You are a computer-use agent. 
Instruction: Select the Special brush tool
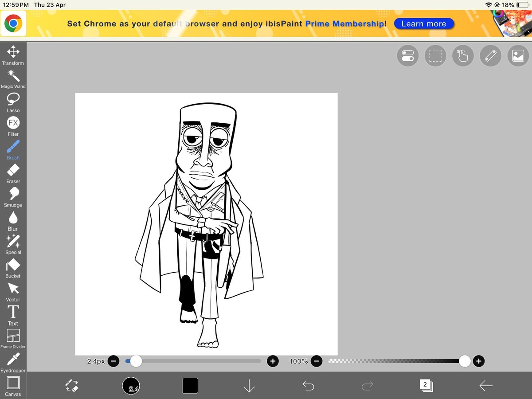(x=13, y=244)
